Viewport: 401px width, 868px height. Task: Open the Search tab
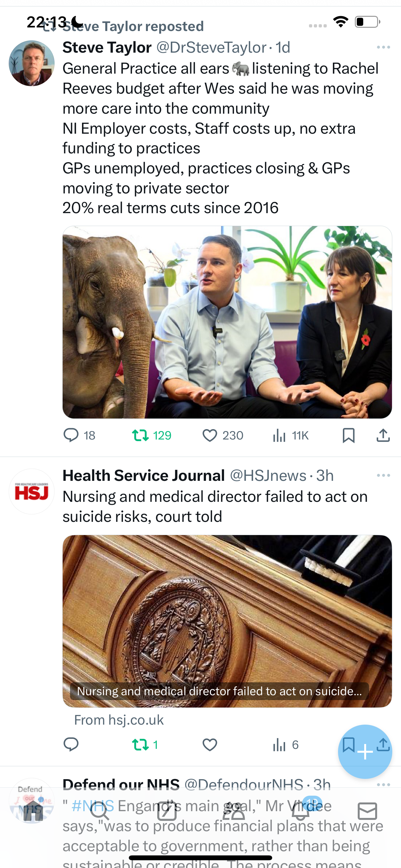[100, 811]
